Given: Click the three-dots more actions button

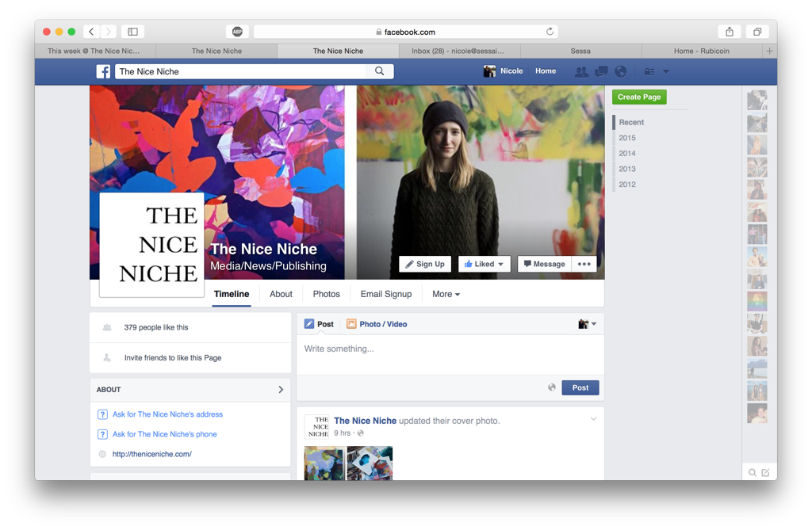Looking at the screenshot, I should click(584, 264).
